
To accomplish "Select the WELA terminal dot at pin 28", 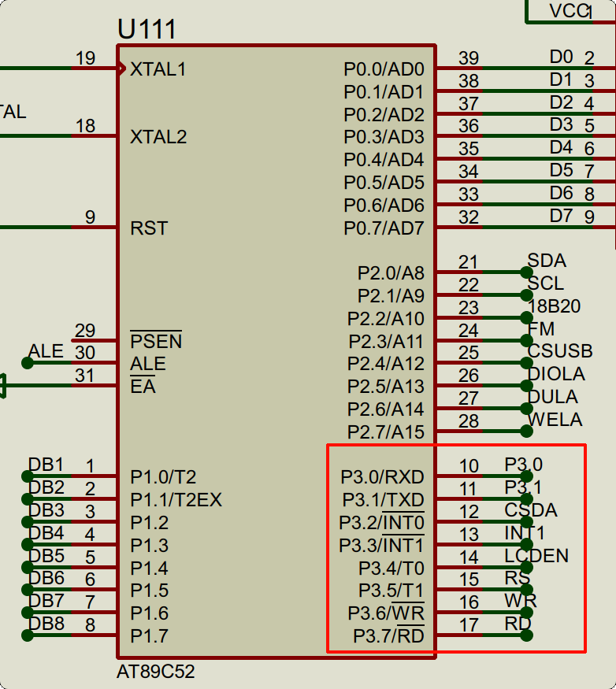I will (x=525, y=431).
